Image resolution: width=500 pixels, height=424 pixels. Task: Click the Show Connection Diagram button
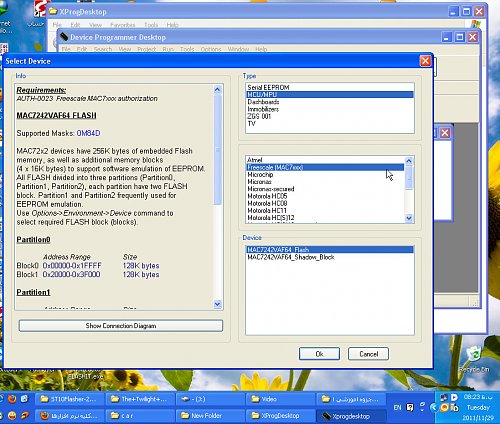(x=121, y=326)
